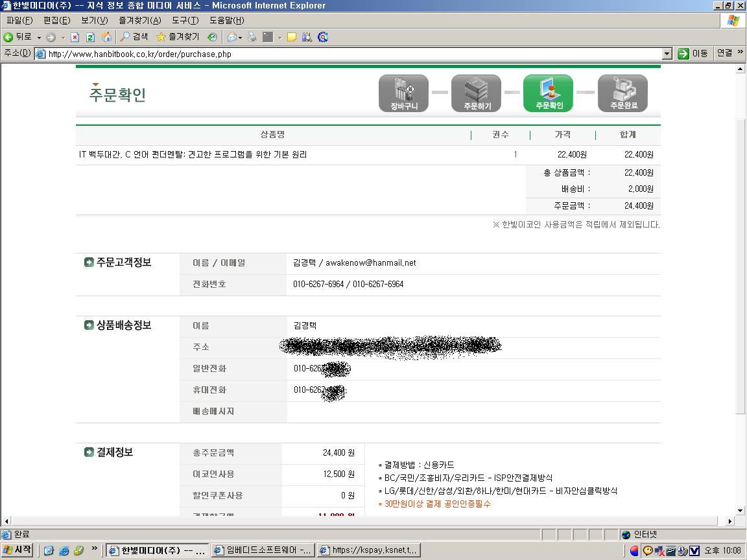Screen dimensions: 747x560
Task: Click the Research books toolbar icon
Action: 307,37
